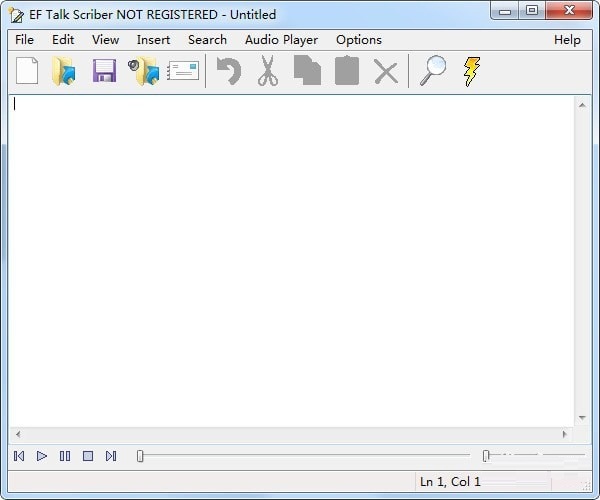600x500 pixels.
Task: Open the Options menu
Action: pos(358,40)
